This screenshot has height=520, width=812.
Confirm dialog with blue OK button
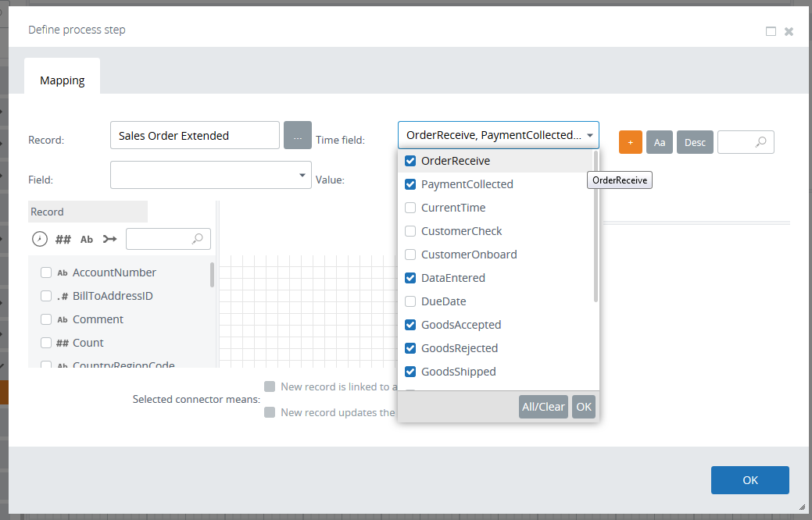pyautogui.click(x=749, y=480)
